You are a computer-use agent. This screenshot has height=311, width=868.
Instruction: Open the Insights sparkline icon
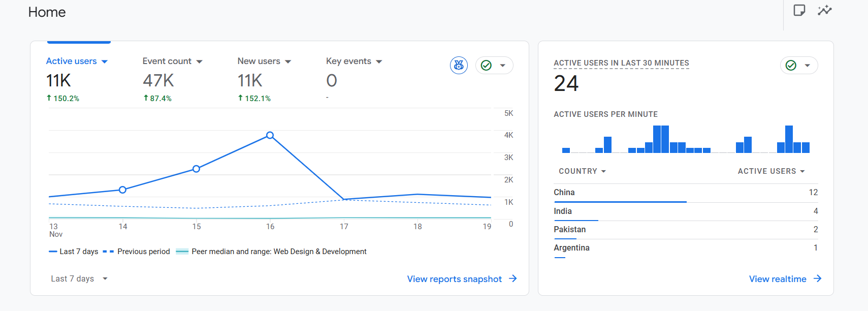pyautogui.click(x=824, y=10)
